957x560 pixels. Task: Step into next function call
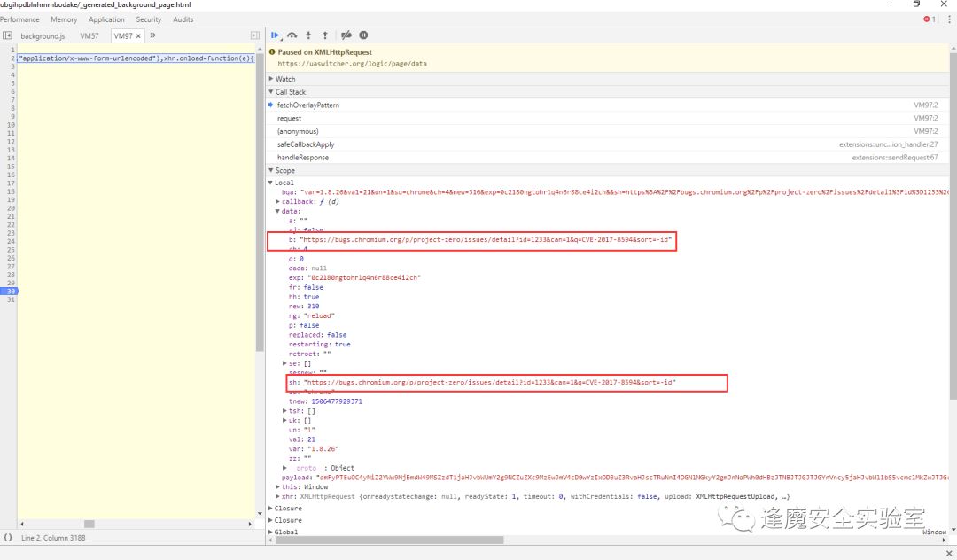[309, 35]
